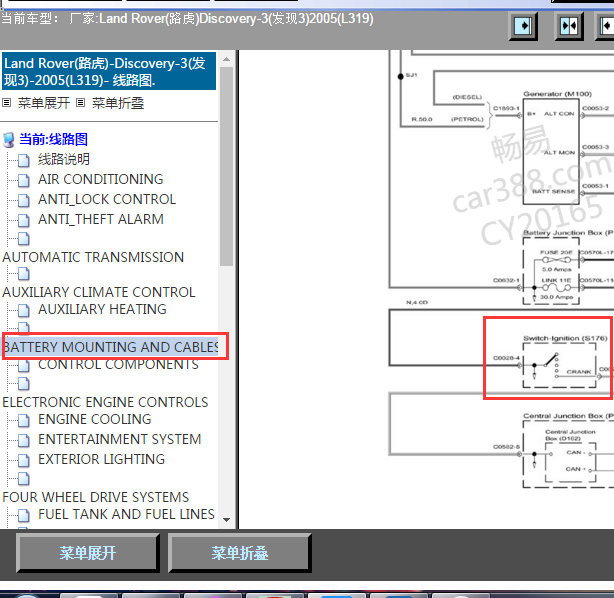Click page icon next to CONTROL COMPONENTS

[x=23, y=366]
